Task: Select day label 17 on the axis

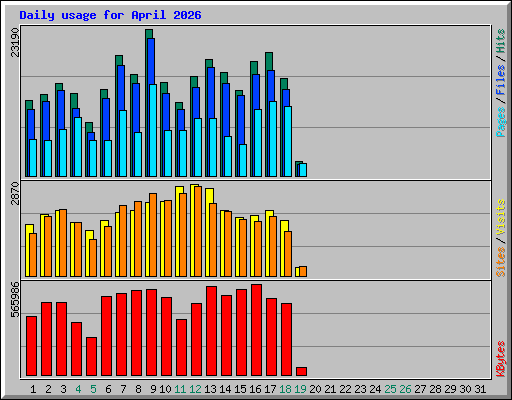Action: coord(270,389)
